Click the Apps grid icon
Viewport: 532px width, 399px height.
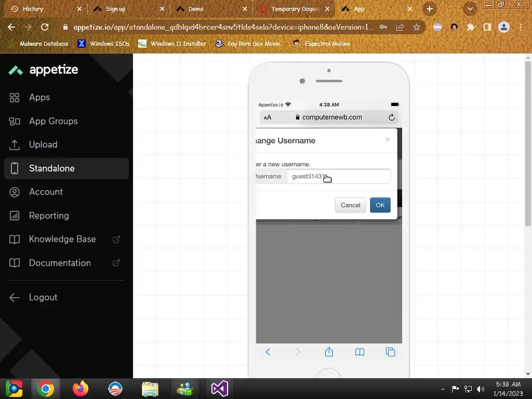(14, 98)
